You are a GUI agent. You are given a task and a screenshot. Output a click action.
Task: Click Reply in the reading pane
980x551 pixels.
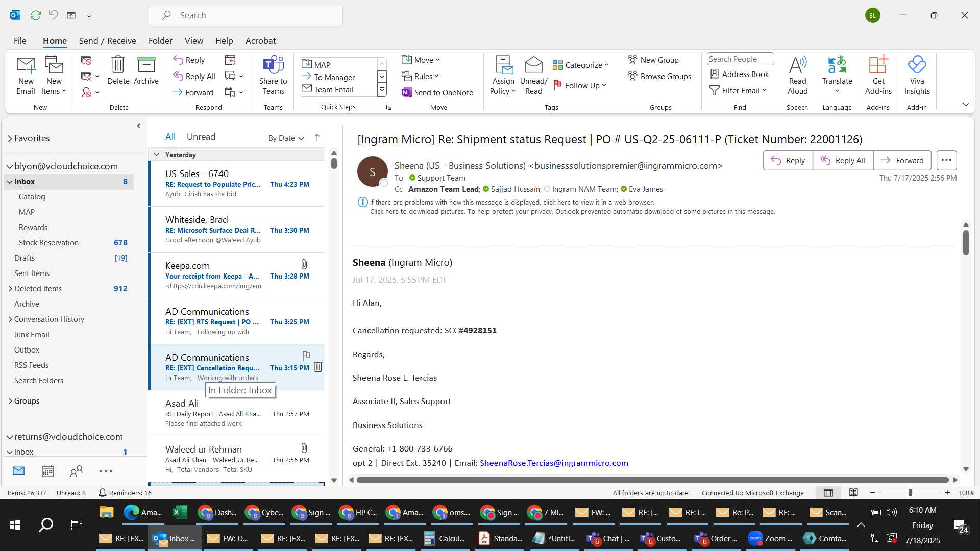pyautogui.click(x=788, y=160)
